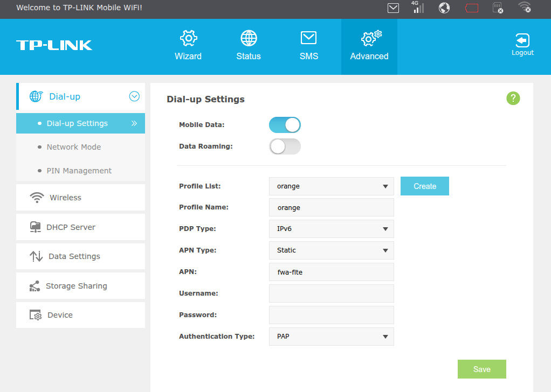Image resolution: width=551 pixels, height=392 pixels.
Task: Click the 'Welcome to TP-LINK Mobile WiFi!' text
Action: tap(79, 8)
